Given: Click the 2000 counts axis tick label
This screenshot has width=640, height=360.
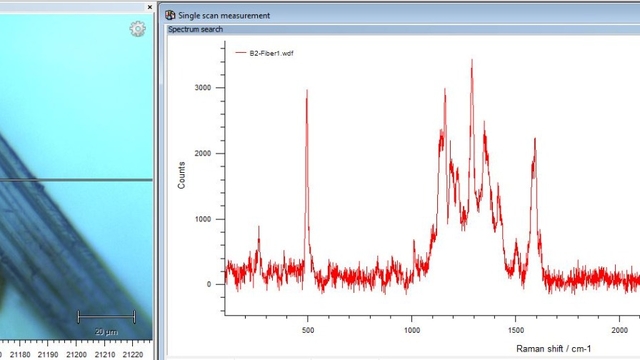Looking at the screenshot, I should (x=203, y=153).
